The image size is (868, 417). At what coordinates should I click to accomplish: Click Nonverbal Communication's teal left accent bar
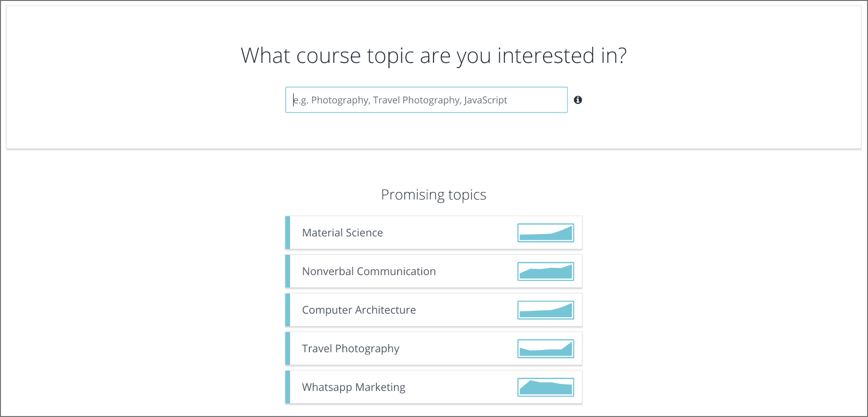point(288,271)
